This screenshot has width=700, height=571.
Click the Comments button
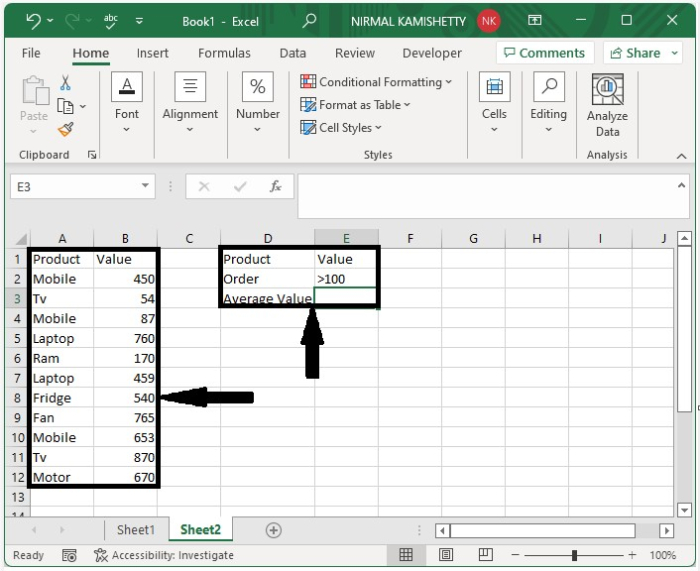click(545, 53)
